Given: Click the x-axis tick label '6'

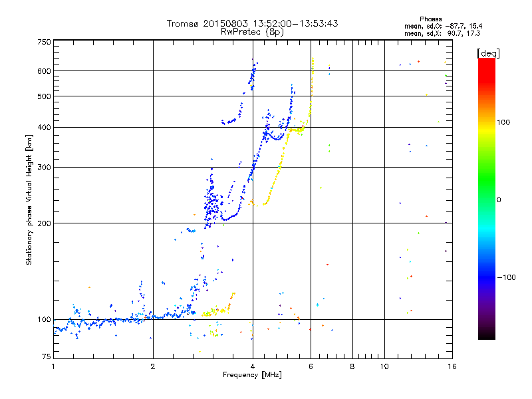Looking at the screenshot, I should click(311, 366).
